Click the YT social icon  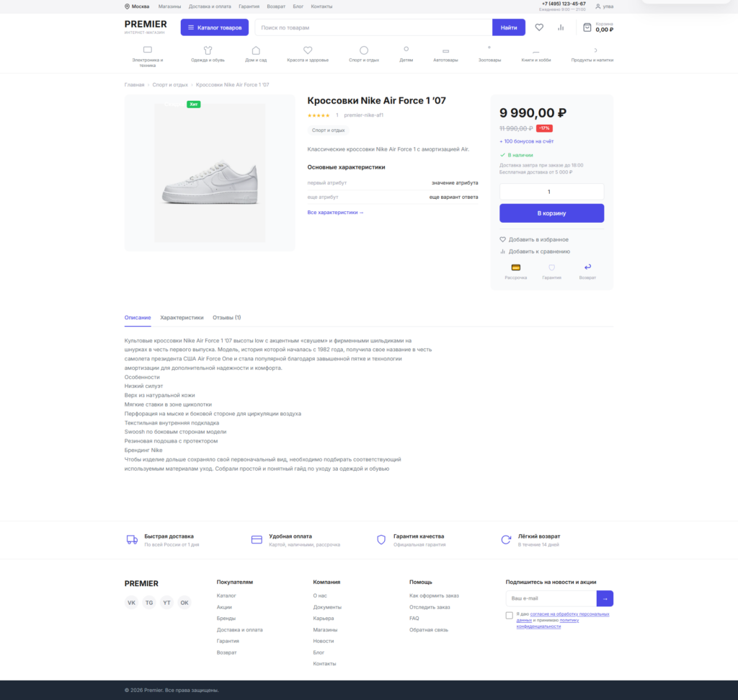click(166, 603)
